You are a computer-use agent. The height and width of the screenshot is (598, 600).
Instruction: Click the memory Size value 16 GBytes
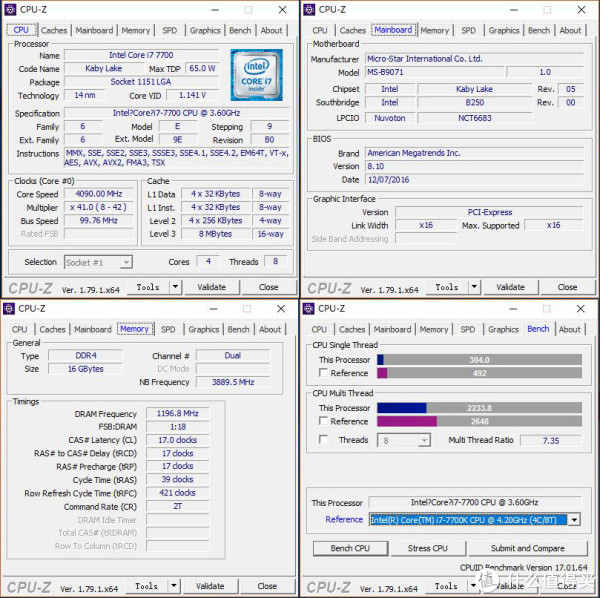point(86,369)
